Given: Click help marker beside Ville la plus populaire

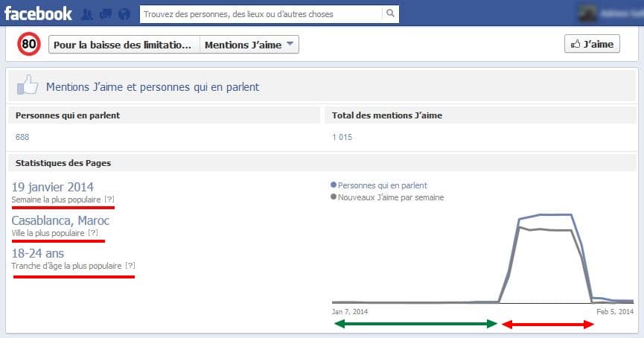Looking at the screenshot, I should [x=93, y=233].
